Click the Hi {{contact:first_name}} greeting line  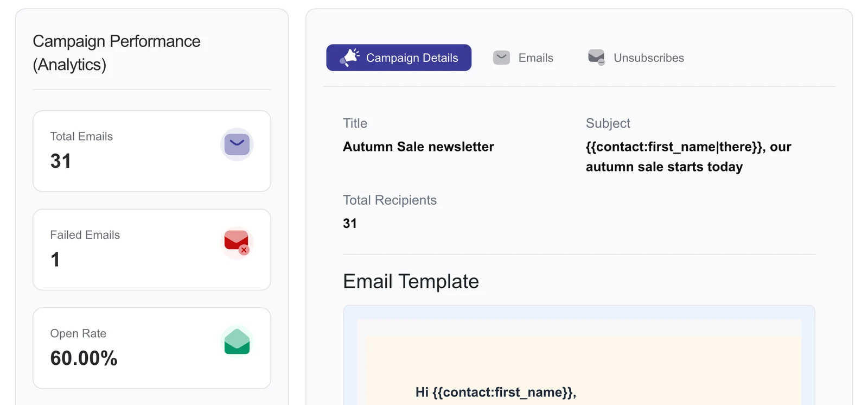(x=496, y=392)
